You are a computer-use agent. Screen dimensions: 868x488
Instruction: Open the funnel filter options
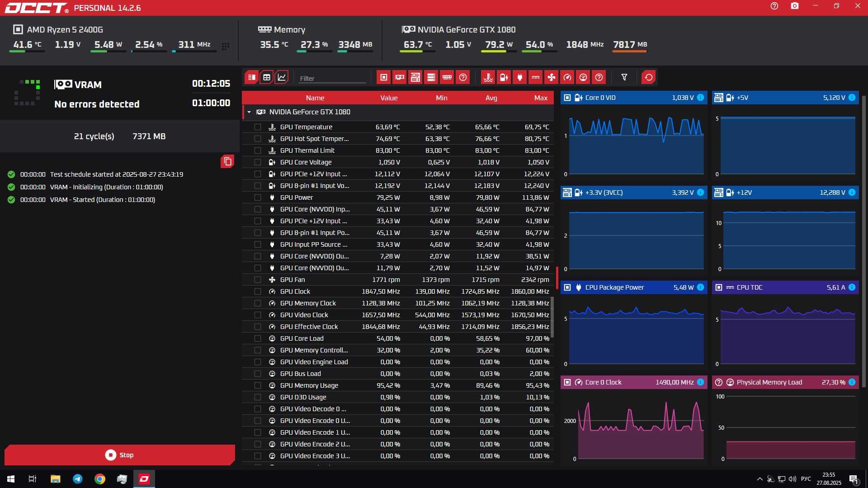point(624,77)
